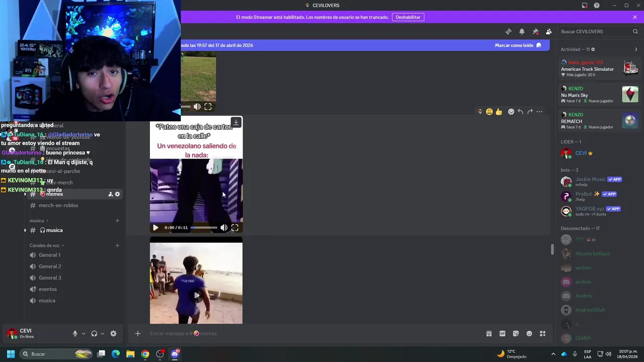Viewport: 644px width, 362px height.
Task: Open Discord inbox icon in title bar
Action: 585,6
